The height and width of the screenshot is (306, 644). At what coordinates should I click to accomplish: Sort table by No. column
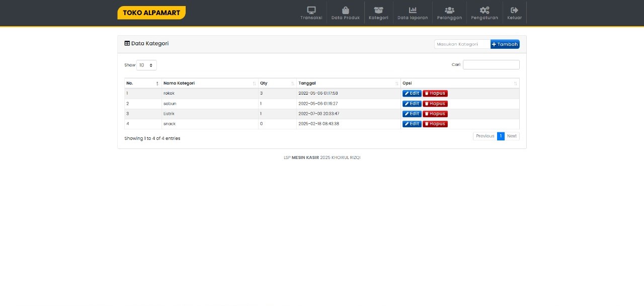[143, 83]
